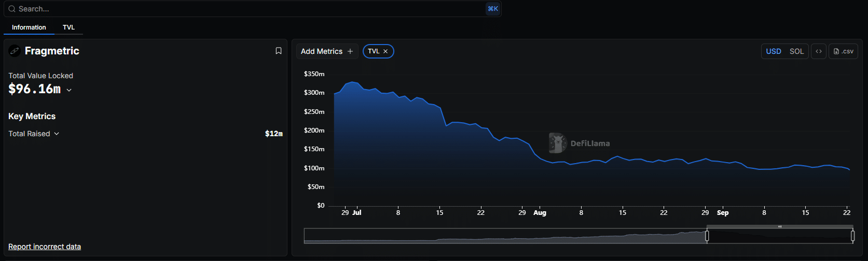Open Report incorrect data link
868x261 pixels.
[x=45, y=247]
